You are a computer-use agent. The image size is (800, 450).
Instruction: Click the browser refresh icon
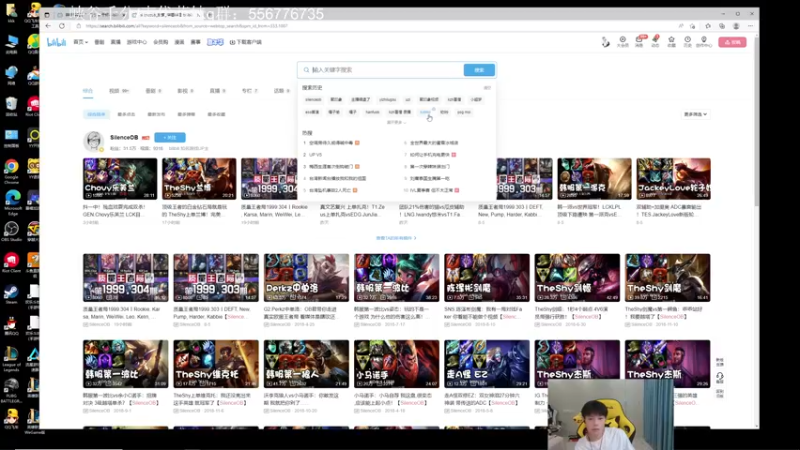62,26
